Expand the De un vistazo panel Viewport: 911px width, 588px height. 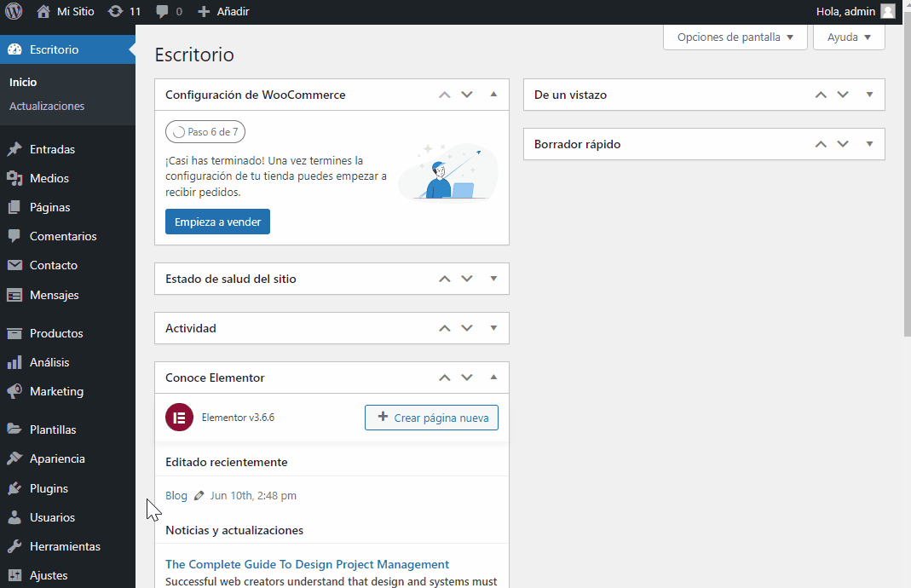[870, 94]
